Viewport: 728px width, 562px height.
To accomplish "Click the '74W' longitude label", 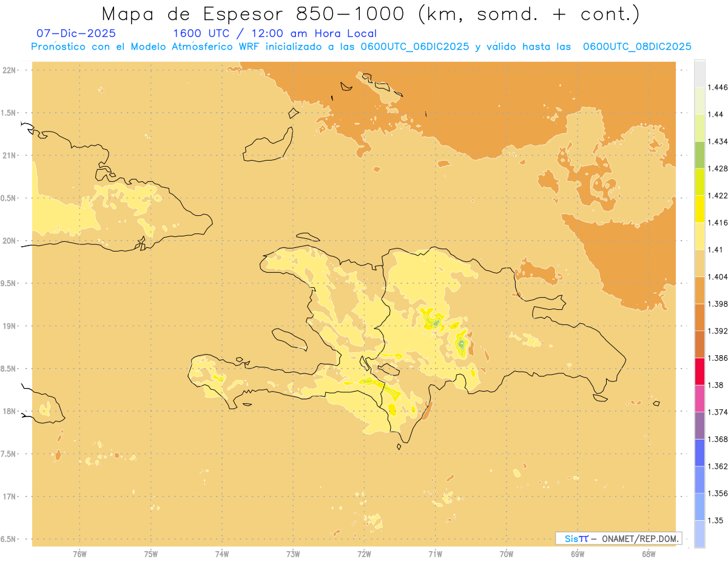I will [x=222, y=554].
